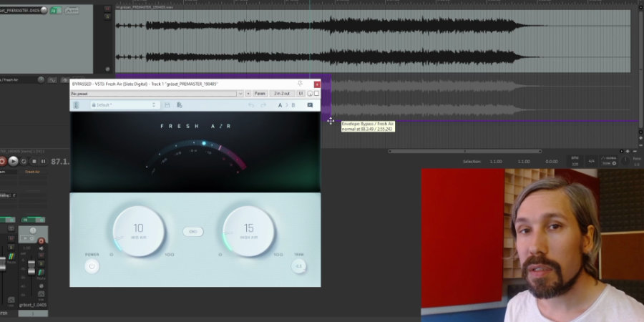
Task: Click the transport Play button
Action: (14, 162)
